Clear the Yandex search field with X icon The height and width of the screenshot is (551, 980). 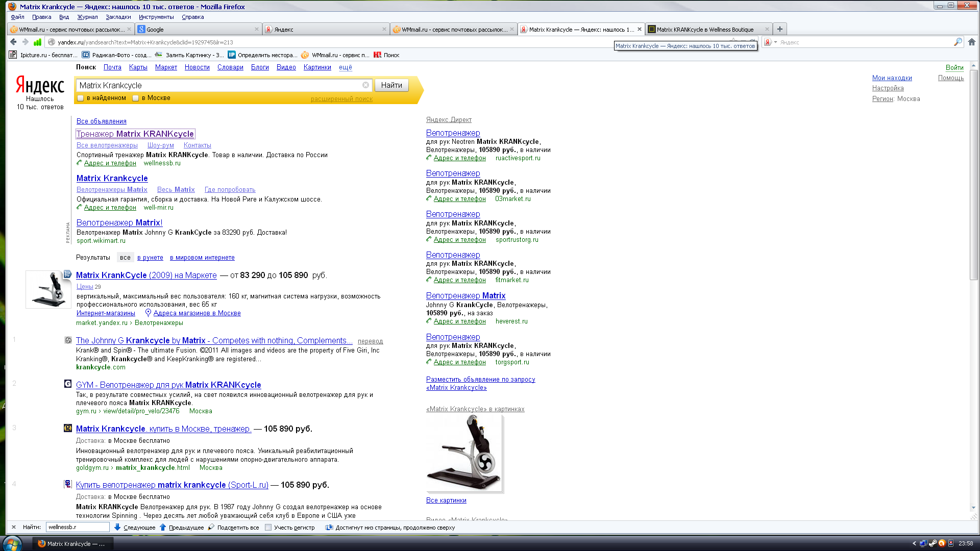(x=365, y=85)
